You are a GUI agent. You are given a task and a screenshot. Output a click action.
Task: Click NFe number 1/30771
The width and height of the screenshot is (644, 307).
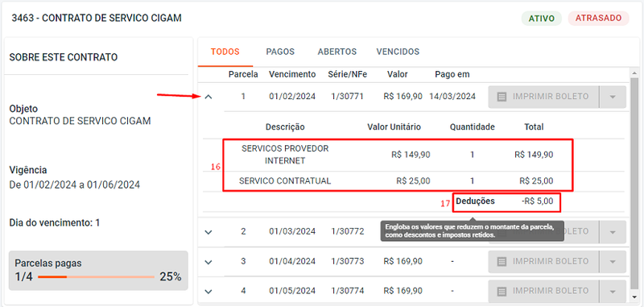coord(348,97)
